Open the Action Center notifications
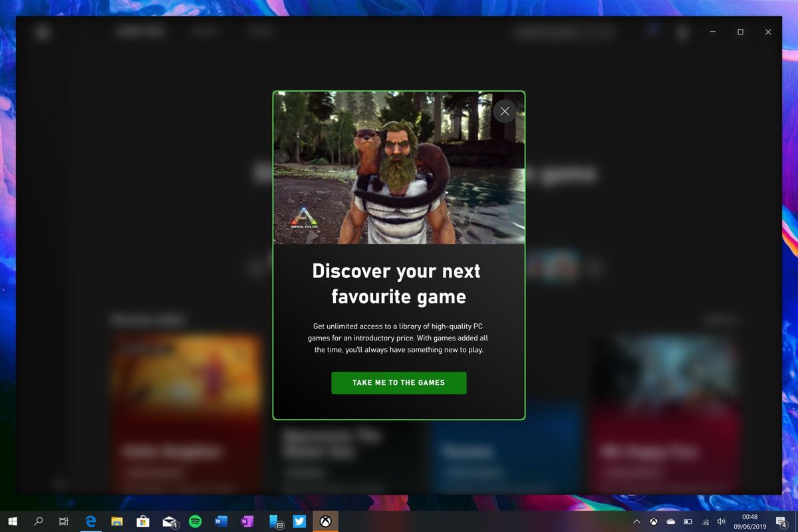The width and height of the screenshot is (798, 532). (x=781, y=522)
